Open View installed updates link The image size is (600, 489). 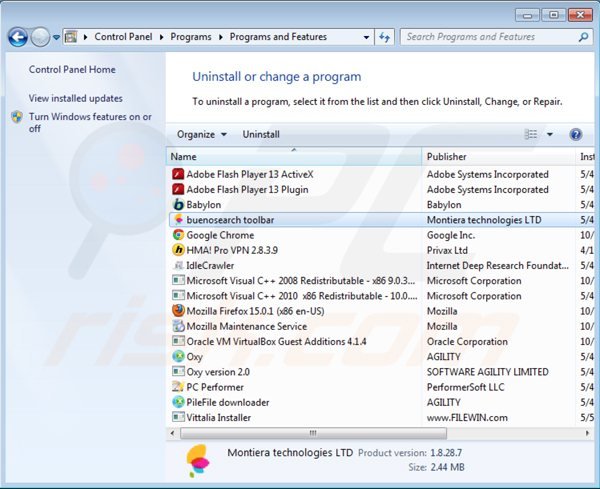coord(75,98)
